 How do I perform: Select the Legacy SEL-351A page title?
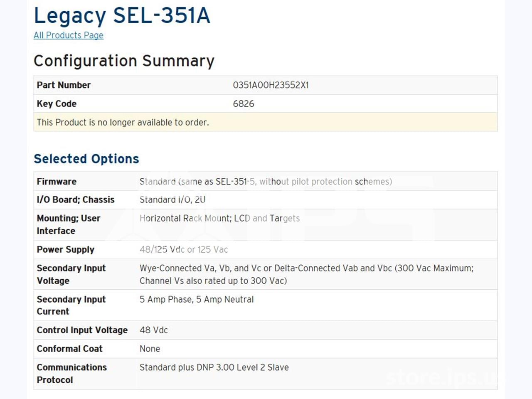(122, 16)
